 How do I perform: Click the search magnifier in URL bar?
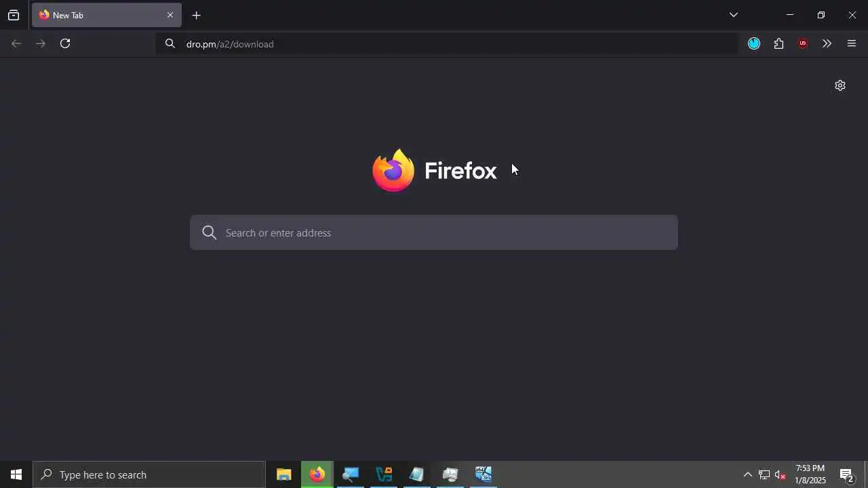pyautogui.click(x=170, y=43)
